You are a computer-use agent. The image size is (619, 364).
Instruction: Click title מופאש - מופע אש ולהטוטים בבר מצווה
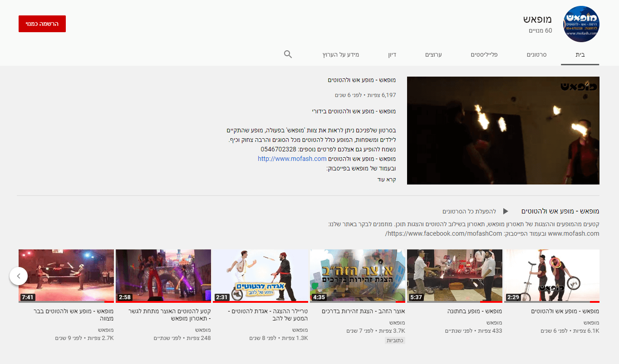pyautogui.click(x=74, y=315)
